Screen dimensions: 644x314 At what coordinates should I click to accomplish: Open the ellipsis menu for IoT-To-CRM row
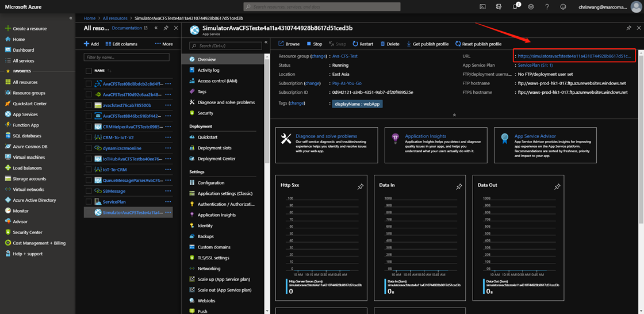tap(167, 169)
